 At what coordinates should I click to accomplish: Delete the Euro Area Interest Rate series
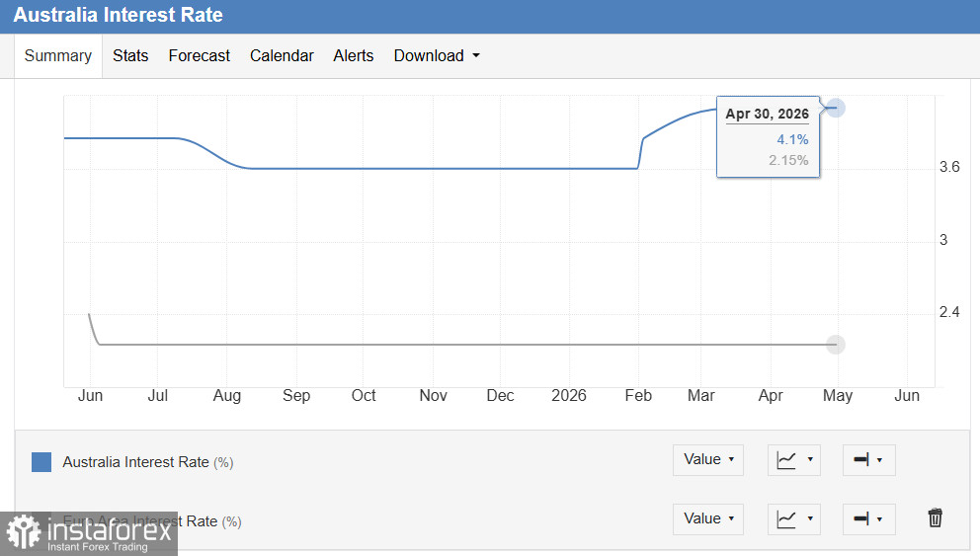(x=935, y=517)
